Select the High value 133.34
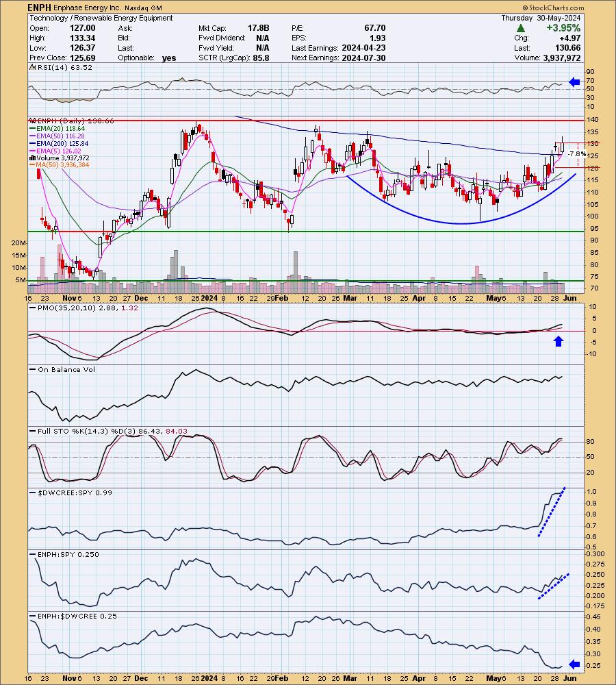The width and height of the screenshot is (616, 685). 83,38
